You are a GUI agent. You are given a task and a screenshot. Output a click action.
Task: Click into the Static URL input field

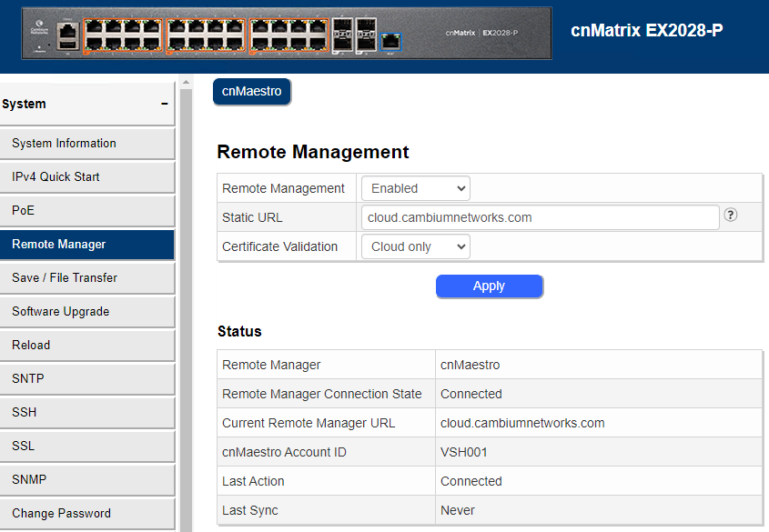click(540, 217)
